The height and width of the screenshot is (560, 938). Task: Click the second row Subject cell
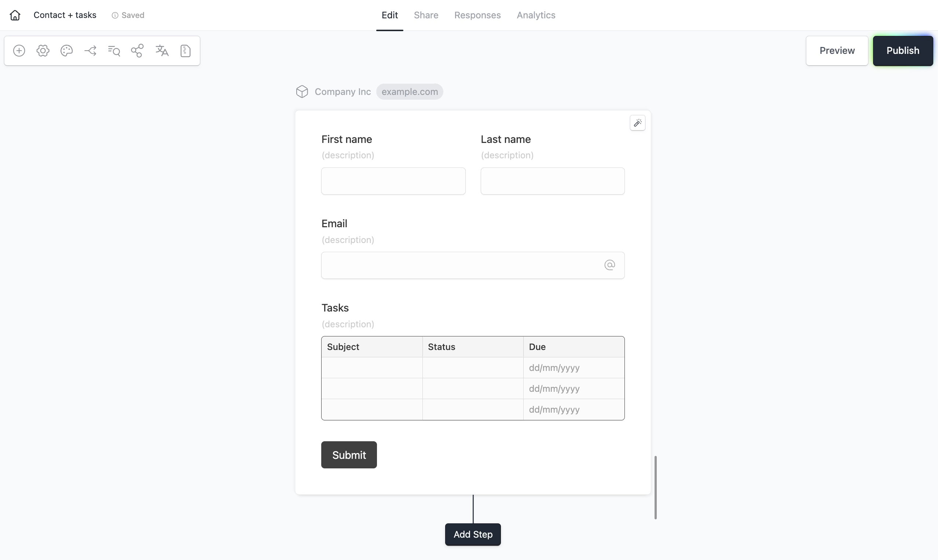(372, 388)
